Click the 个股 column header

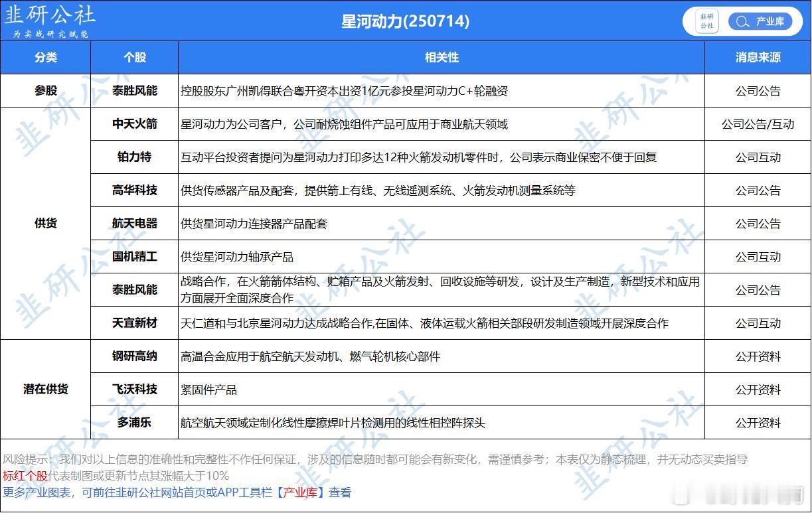[x=135, y=58]
